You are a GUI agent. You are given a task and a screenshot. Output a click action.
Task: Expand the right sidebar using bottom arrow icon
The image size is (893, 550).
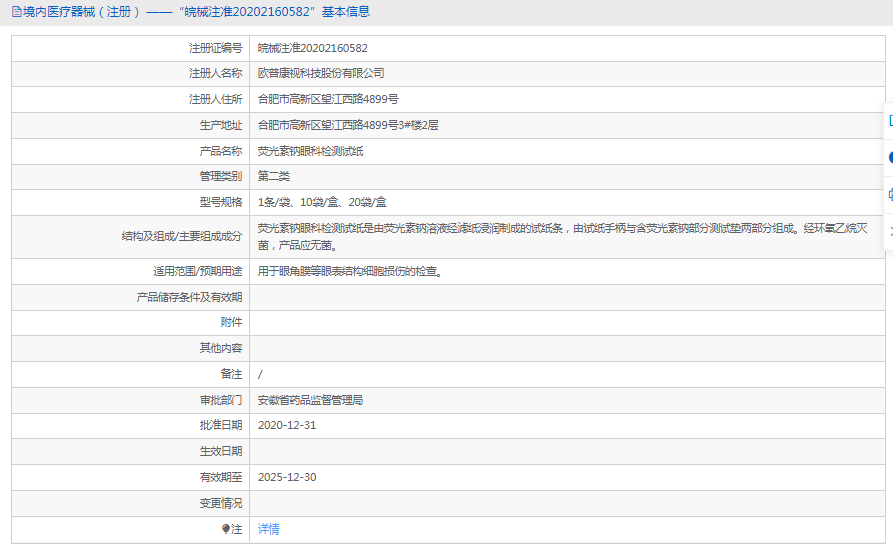tap(889, 231)
